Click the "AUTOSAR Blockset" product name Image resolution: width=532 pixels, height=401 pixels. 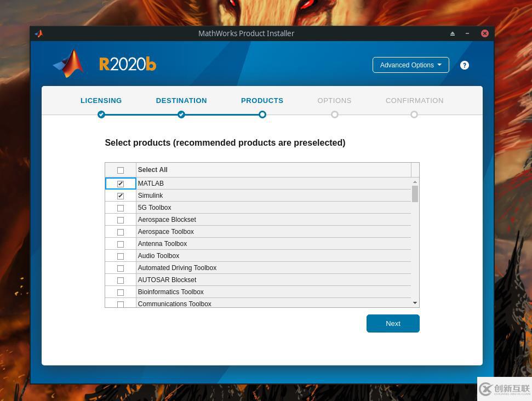(167, 279)
